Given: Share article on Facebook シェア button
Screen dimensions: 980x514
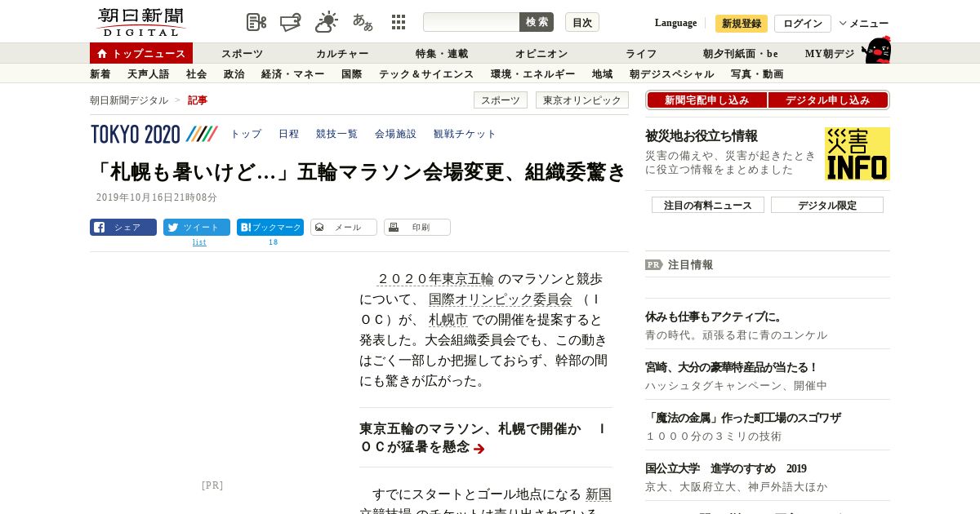Looking at the screenshot, I should 123,228.
